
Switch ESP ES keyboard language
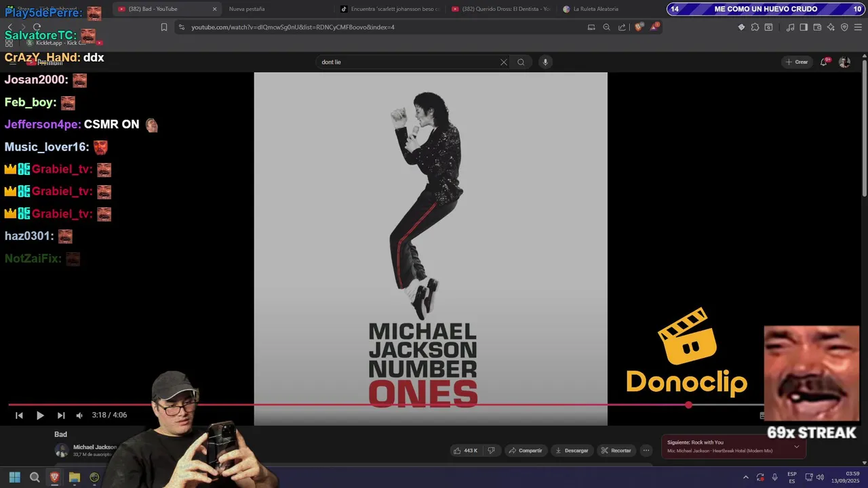coord(792,477)
